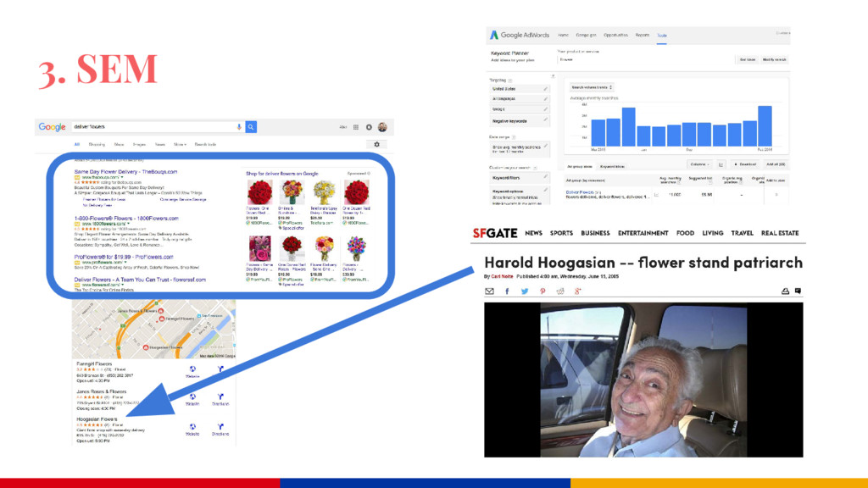The width and height of the screenshot is (868, 488).
Task: Click the SFGATE logo
Action: 495,233
